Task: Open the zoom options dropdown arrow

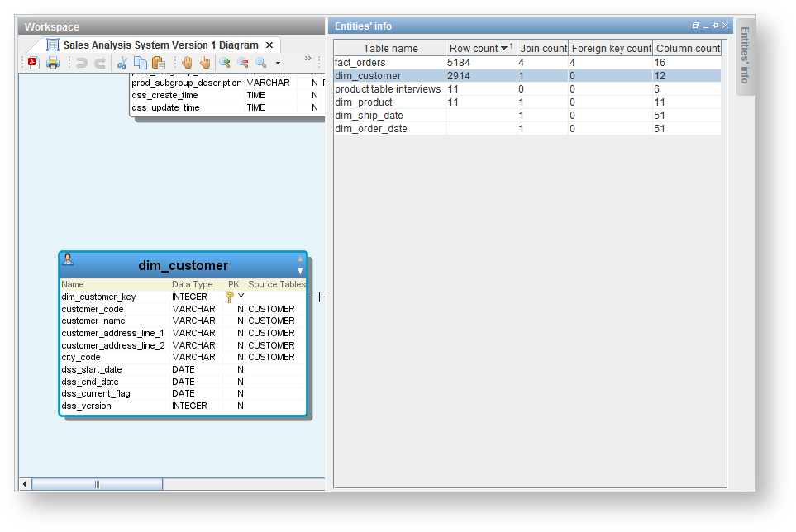Action: pos(279,64)
